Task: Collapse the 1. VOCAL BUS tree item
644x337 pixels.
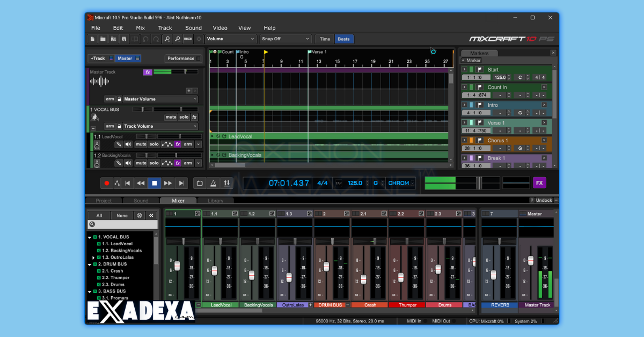Action: pyautogui.click(x=91, y=237)
